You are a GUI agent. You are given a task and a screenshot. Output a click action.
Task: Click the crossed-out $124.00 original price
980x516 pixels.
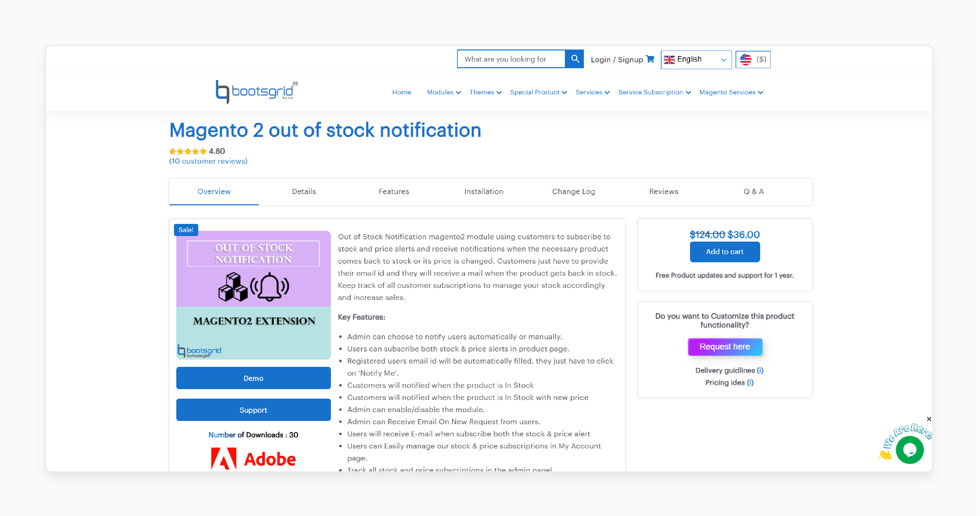[x=707, y=234]
